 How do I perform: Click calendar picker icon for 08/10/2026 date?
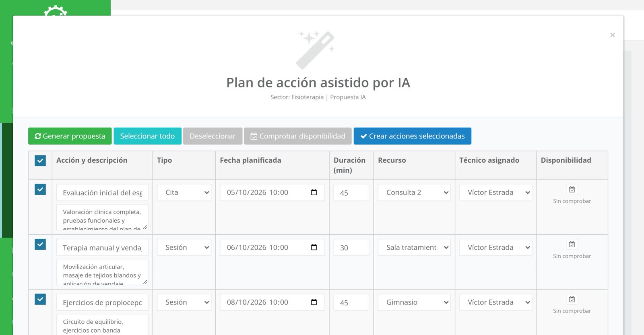coord(314,302)
